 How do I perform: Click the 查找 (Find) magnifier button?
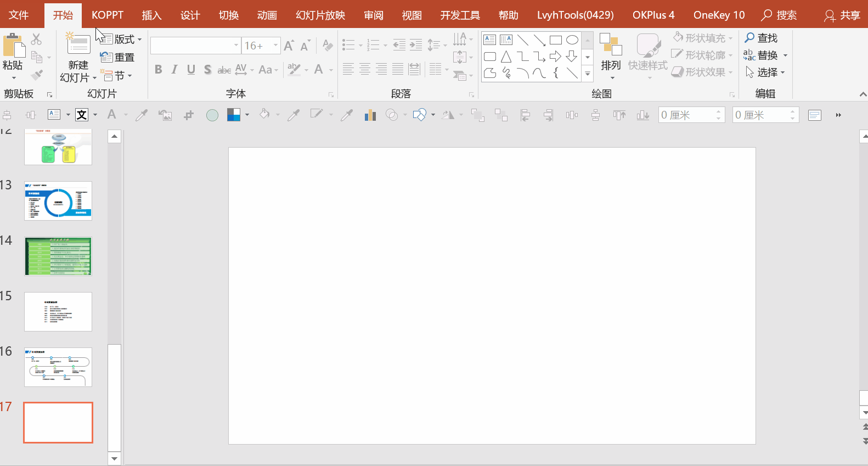click(x=761, y=38)
